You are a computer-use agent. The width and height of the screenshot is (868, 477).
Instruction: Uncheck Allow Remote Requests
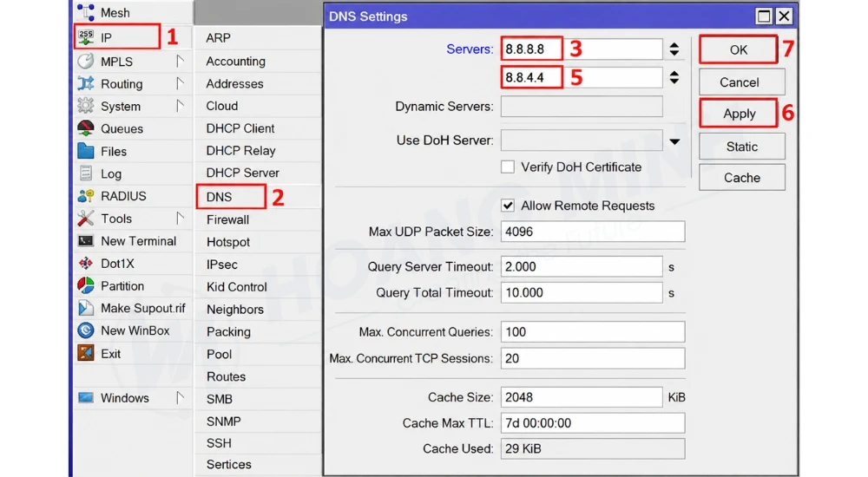508,206
